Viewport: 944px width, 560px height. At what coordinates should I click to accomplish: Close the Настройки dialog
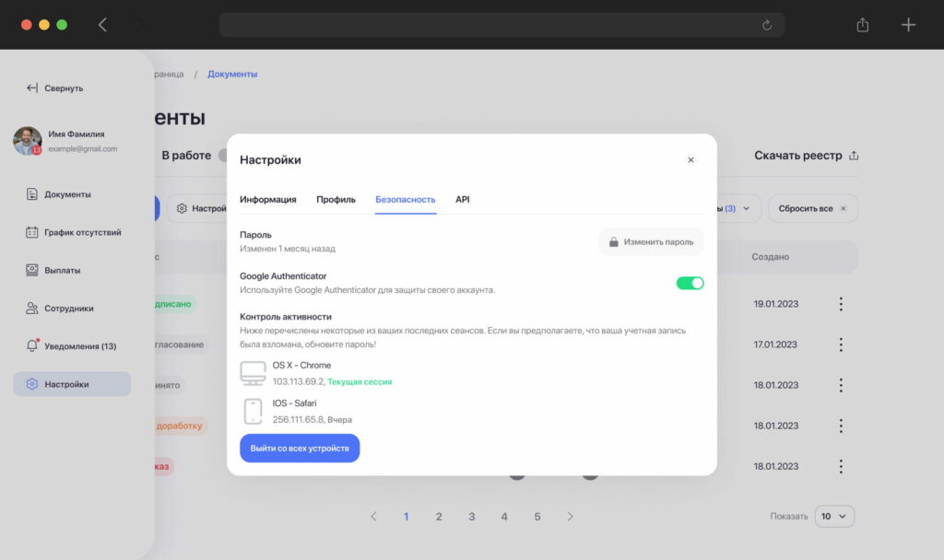click(690, 160)
